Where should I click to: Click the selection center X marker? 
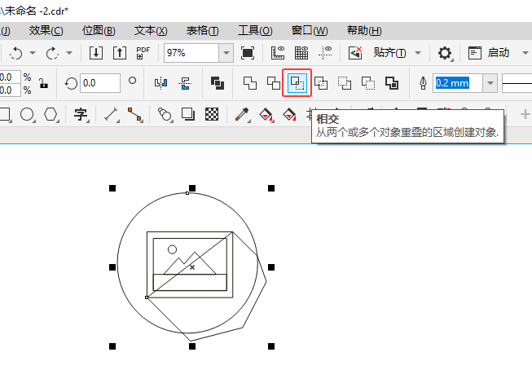(192, 267)
